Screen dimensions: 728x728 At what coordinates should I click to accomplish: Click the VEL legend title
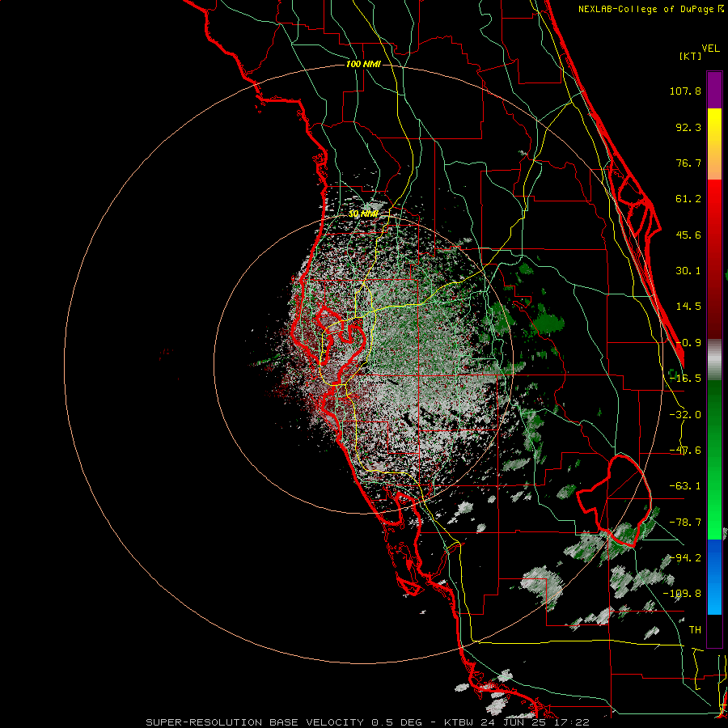click(710, 49)
